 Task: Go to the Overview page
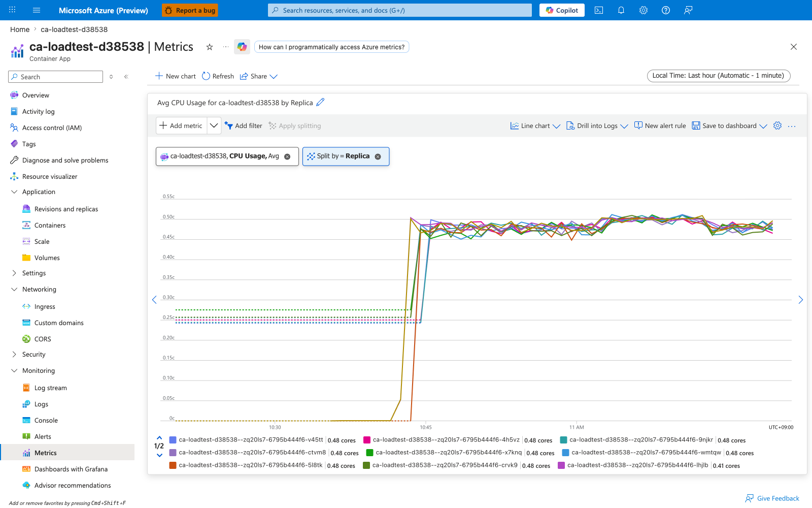36,96
